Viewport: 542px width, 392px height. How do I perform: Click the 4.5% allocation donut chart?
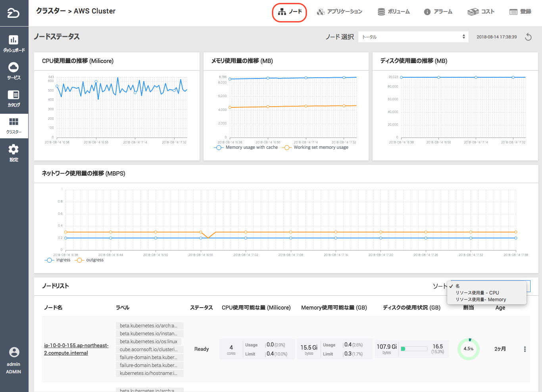pos(468,349)
